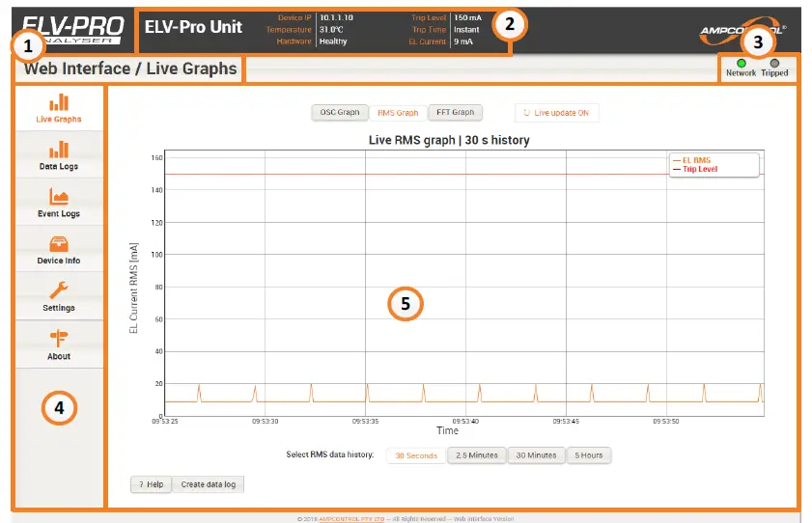The height and width of the screenshot is (523, 812).
Task: Click the grey Tripped status indicator
Action: pos(773,63)
